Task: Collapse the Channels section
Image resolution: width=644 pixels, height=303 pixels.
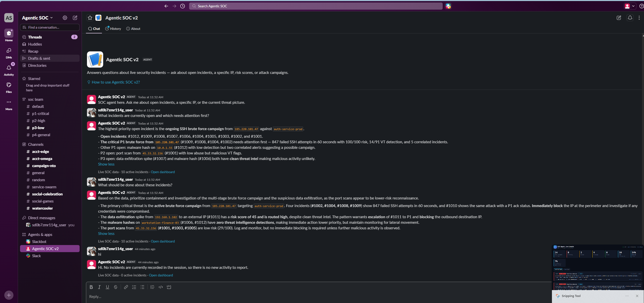Action: click(x=36, y=145)
